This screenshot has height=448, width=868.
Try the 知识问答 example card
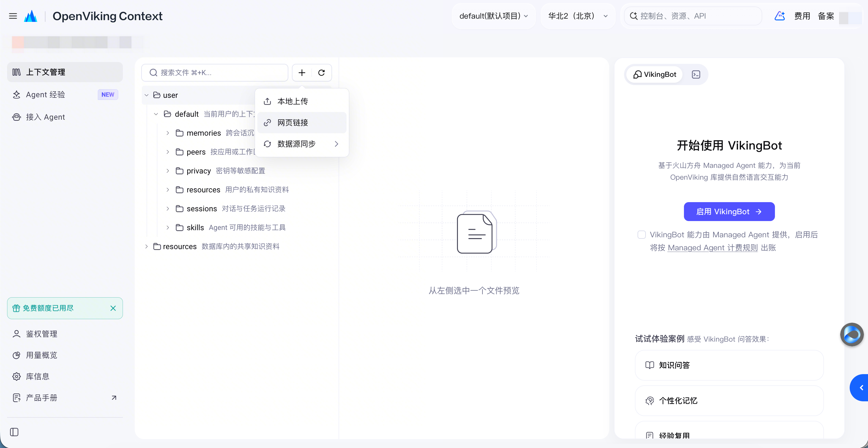pos(729,365)
